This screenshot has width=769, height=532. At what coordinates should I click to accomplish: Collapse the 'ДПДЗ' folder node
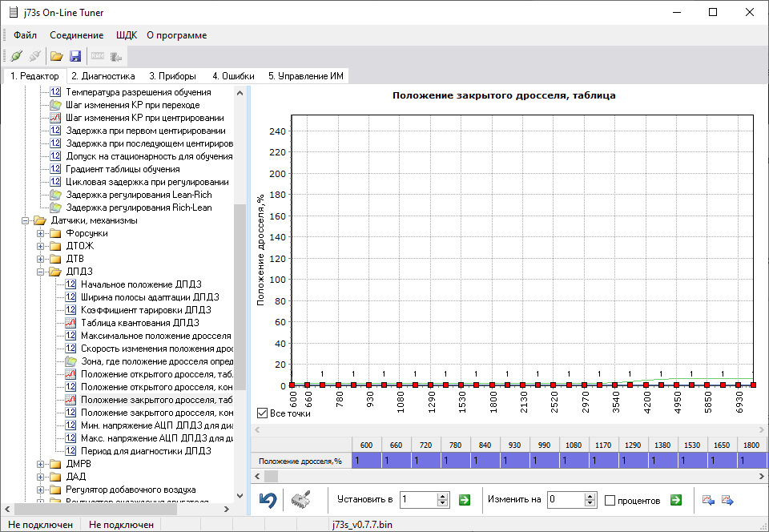point(41,272)
